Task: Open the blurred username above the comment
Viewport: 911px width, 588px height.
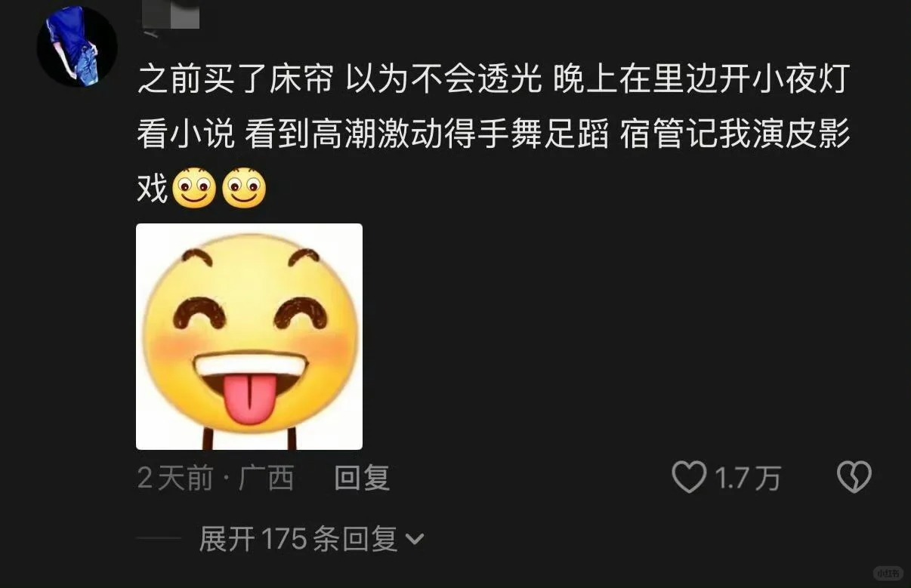Action: point(171,16)
